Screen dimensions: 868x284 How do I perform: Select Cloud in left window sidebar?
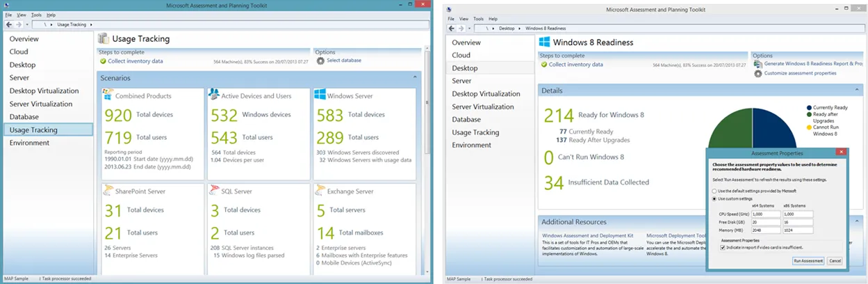19,52
